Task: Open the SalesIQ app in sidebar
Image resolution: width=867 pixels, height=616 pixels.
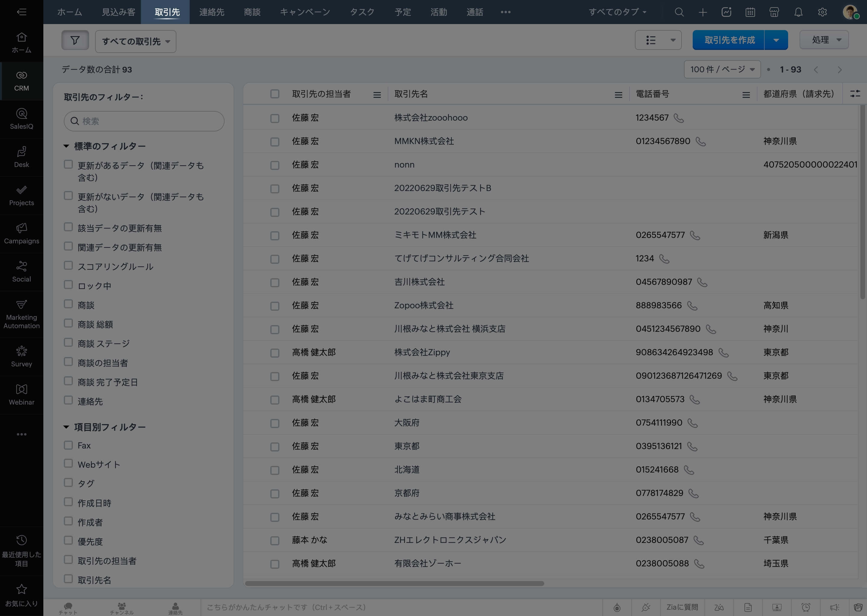Action: click(x=21, y=119)
